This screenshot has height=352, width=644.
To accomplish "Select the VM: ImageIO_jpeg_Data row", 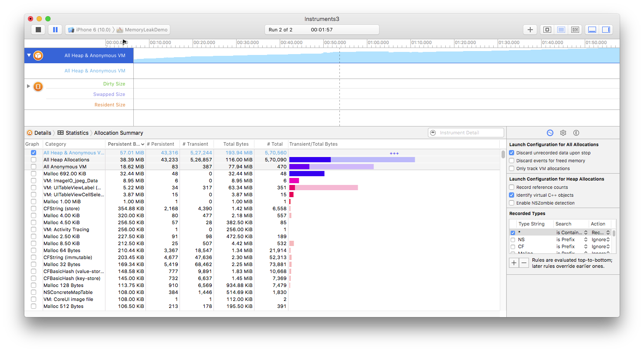I will click(x=262, y=181).
